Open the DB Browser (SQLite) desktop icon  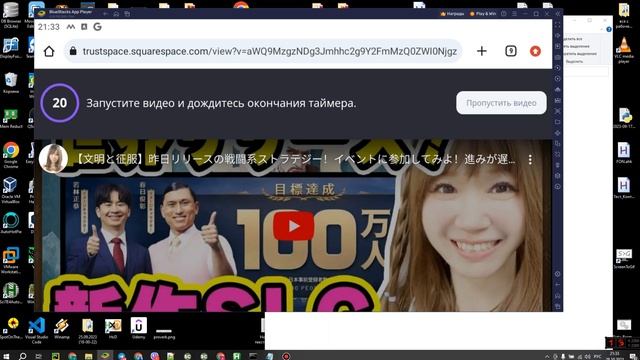[x=11, y=15]
